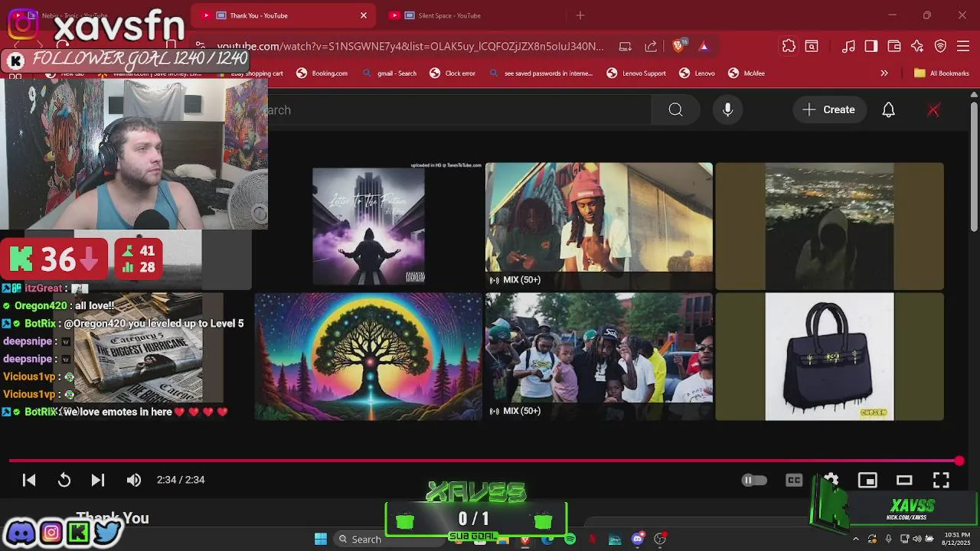Screen dimensions: 980x551
Task: Open the YouTube notifications bell
Action: point(888,110)
